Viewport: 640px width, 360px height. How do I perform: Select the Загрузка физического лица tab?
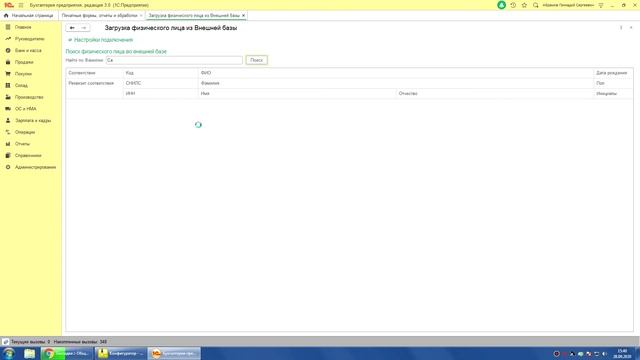(x=194, y=16)
